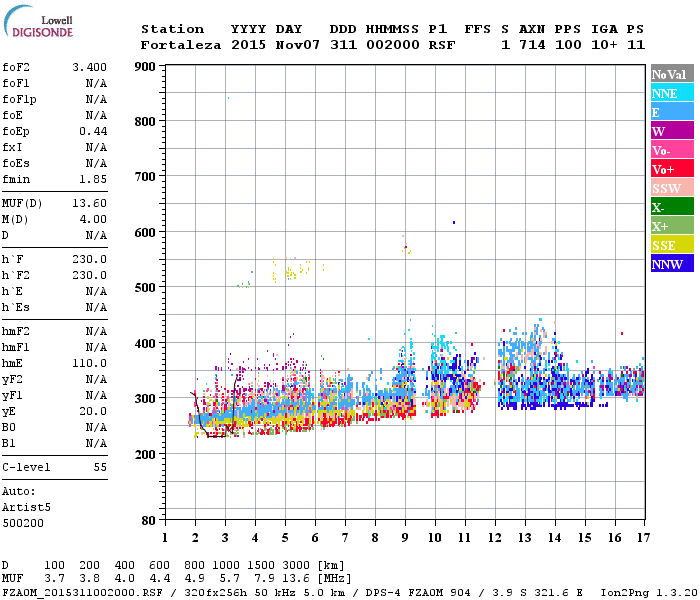Click the M(D) value 4.00
Image resolution: width=700 pixels, height=600 pixels.
pyautogui.click(x=93, y=220)
